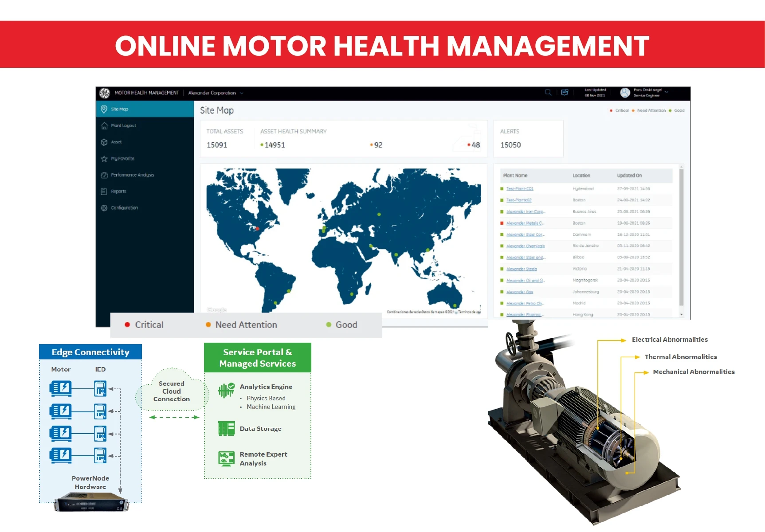
Task: Select the Plant Layout home icon
Action: [104, 126]
